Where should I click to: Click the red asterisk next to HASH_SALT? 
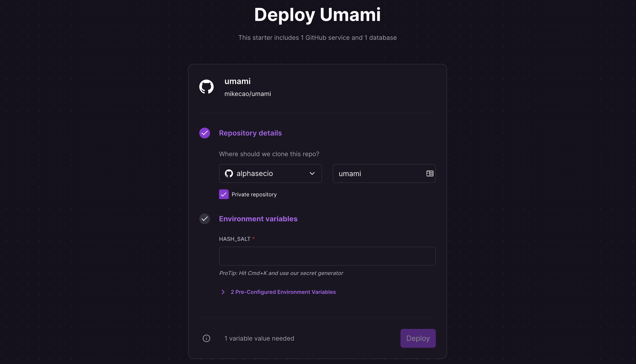[x=253, y=239]
